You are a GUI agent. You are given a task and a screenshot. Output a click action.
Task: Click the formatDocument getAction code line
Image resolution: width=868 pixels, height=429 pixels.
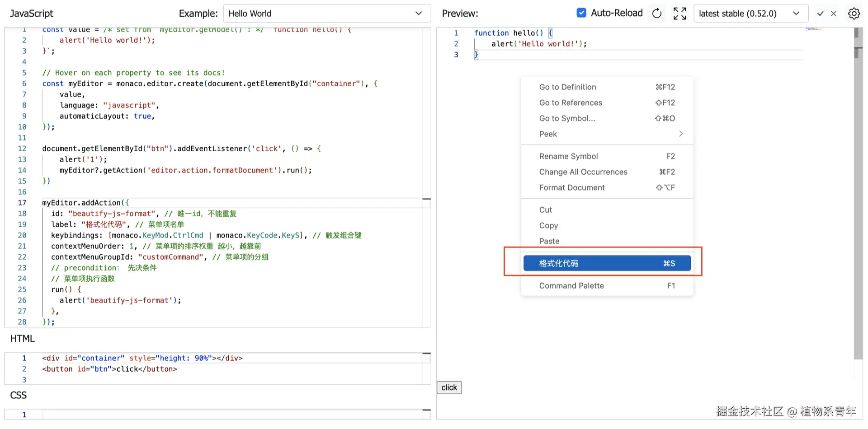point(186,170)
